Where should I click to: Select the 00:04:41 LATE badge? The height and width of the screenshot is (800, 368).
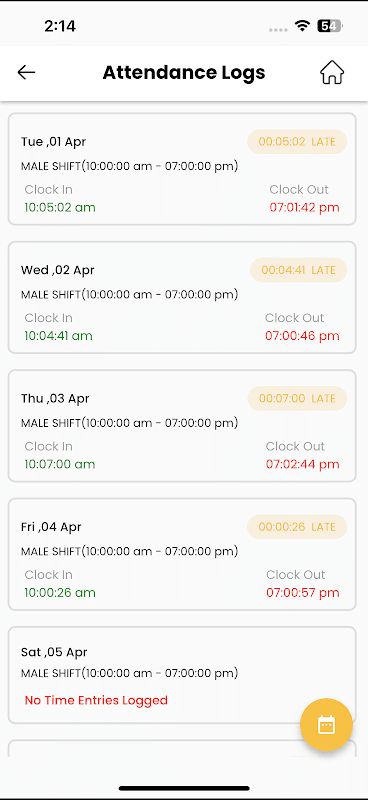[x=299, y=270]
